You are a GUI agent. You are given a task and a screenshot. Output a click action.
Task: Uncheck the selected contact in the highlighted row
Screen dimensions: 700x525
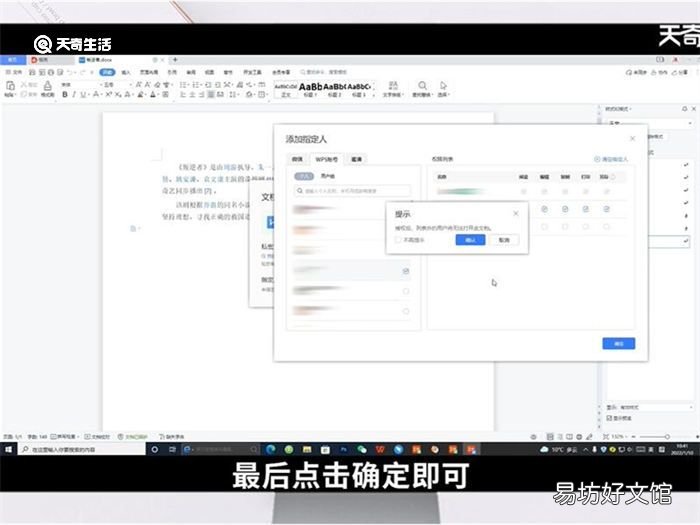406,271
